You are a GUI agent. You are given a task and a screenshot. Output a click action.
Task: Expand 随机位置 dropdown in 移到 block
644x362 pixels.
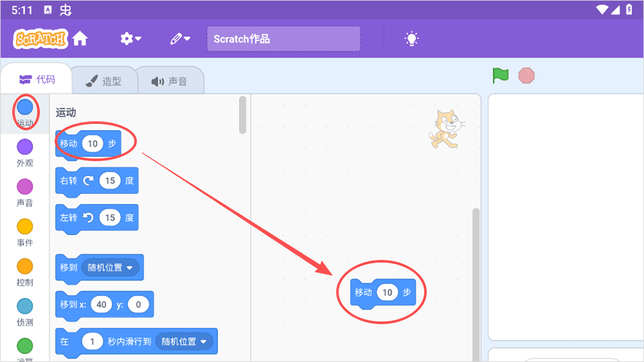pos(111,267)
